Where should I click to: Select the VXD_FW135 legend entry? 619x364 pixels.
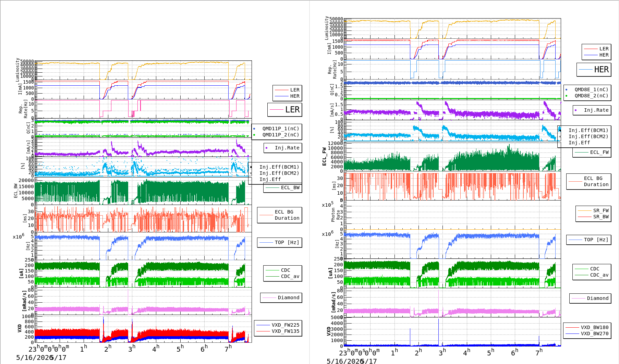[278, 331]
